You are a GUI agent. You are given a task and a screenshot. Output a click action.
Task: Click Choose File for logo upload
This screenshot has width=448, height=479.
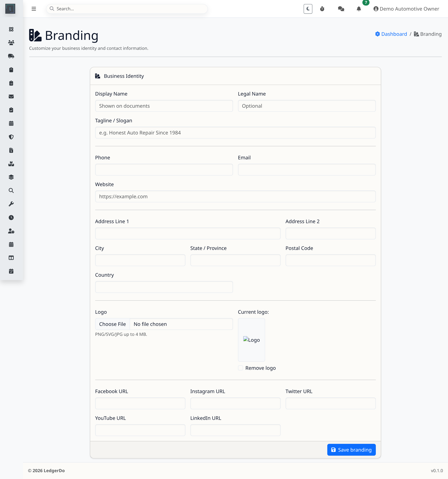112,324
